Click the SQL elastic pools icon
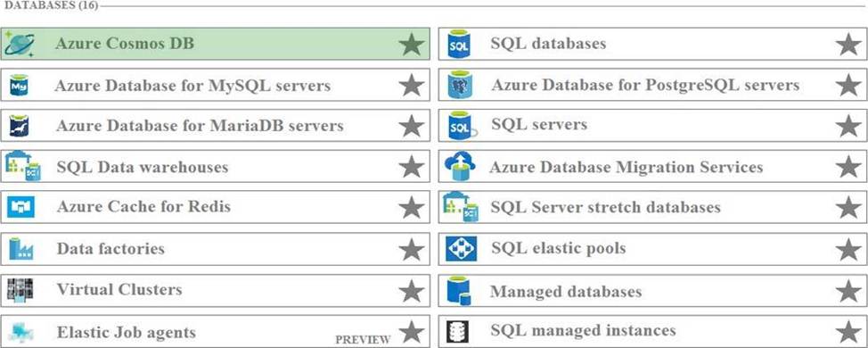This screenshot has width=868, height=348. coord(461,249)
